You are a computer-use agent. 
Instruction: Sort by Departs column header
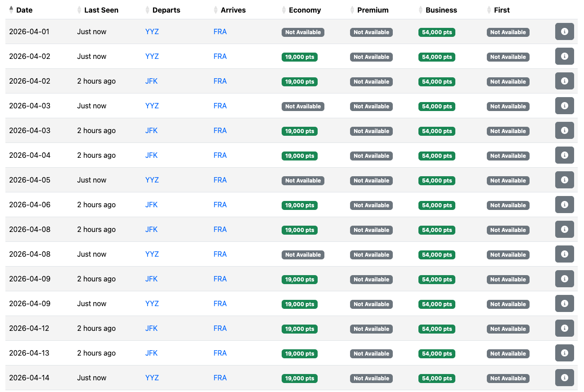(x=166, y=10)
